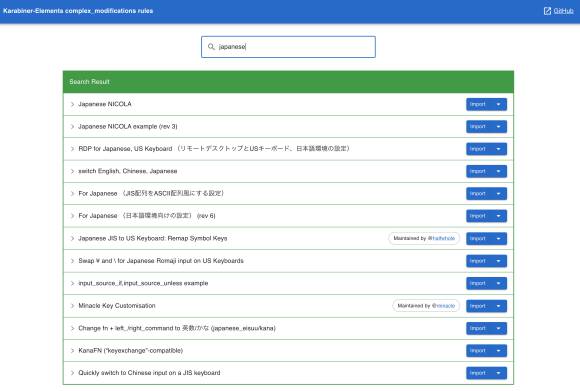Viewport: 580px width, 391px height.
Task: Open maintainer link on Japanese JIS to US row
Action: 441,239
